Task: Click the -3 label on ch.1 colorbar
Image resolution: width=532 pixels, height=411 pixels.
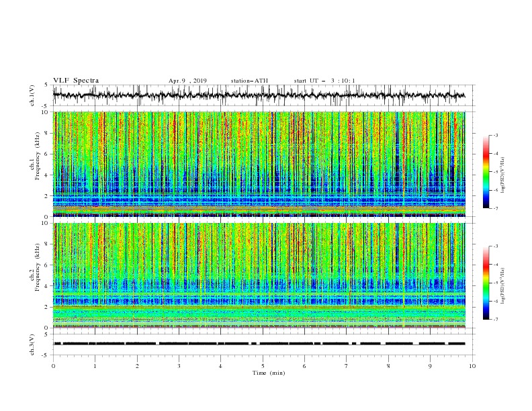Action: [x=495, y=135]
